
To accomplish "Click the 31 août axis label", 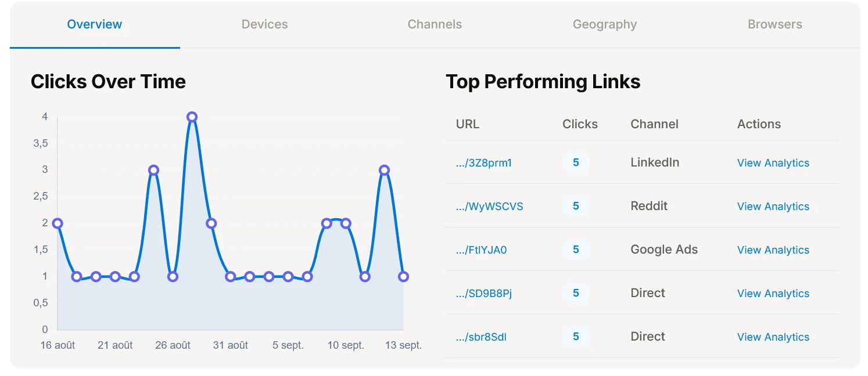I will (230, 345).
